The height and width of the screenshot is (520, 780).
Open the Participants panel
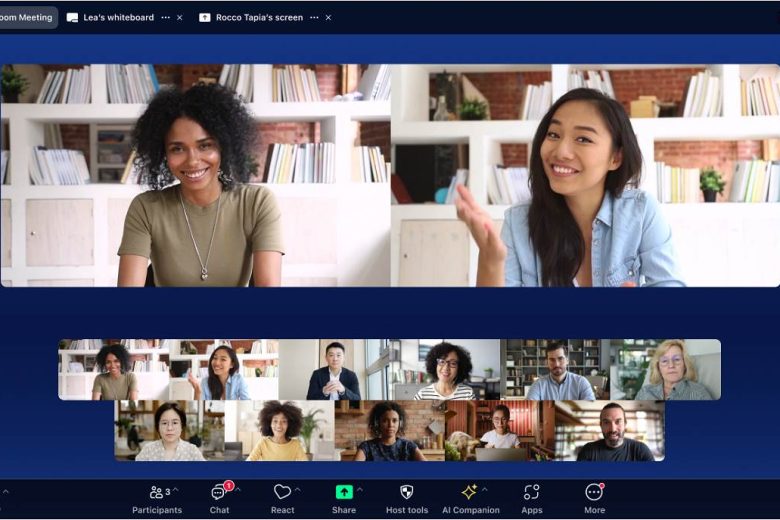point(156,493)
